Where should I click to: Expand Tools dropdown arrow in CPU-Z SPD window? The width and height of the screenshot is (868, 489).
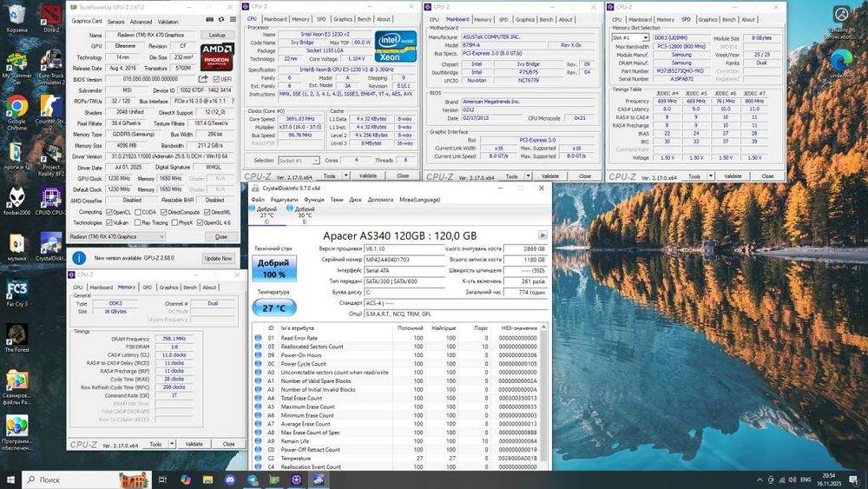[x=711, y=176]
